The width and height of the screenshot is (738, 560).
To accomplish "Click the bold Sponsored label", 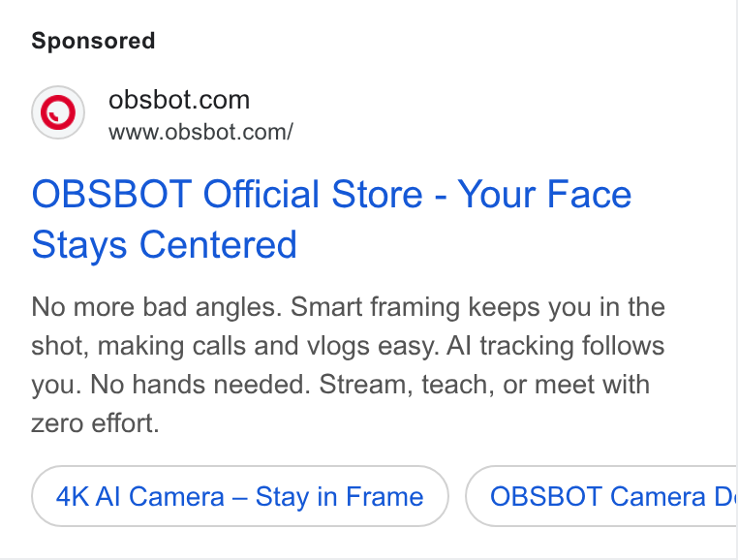I will pos(93,41).
